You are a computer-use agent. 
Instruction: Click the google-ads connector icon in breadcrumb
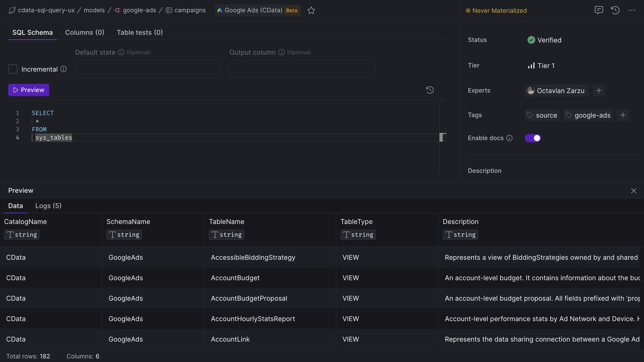point(117,10)
